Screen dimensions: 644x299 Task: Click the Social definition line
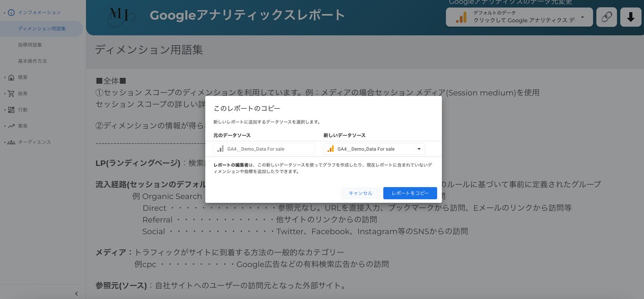pos(305,232)
